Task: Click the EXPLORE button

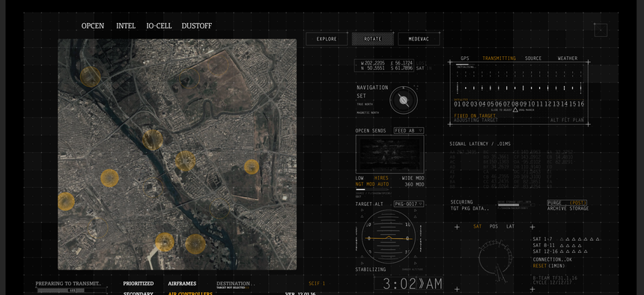Action: (x=326, y=39)
